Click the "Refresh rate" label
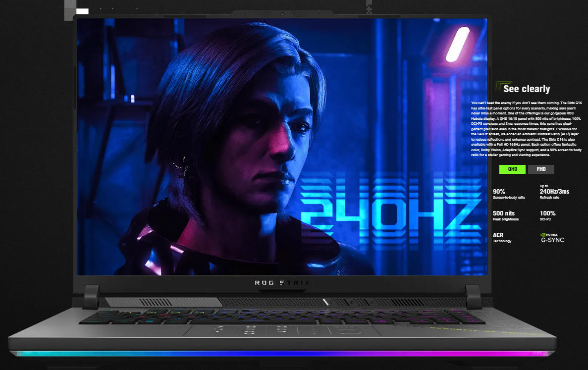This screenshot has width=588, height=370. click(549, 198)
